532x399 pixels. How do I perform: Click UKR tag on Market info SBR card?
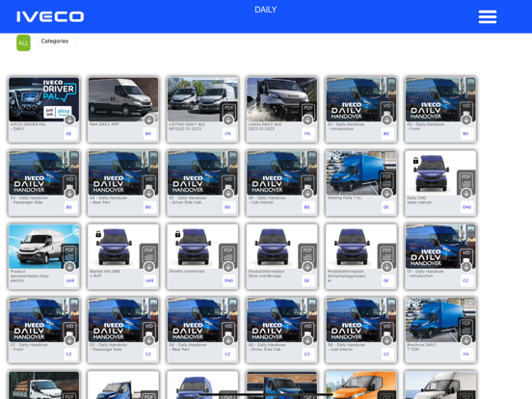(149, 280)
